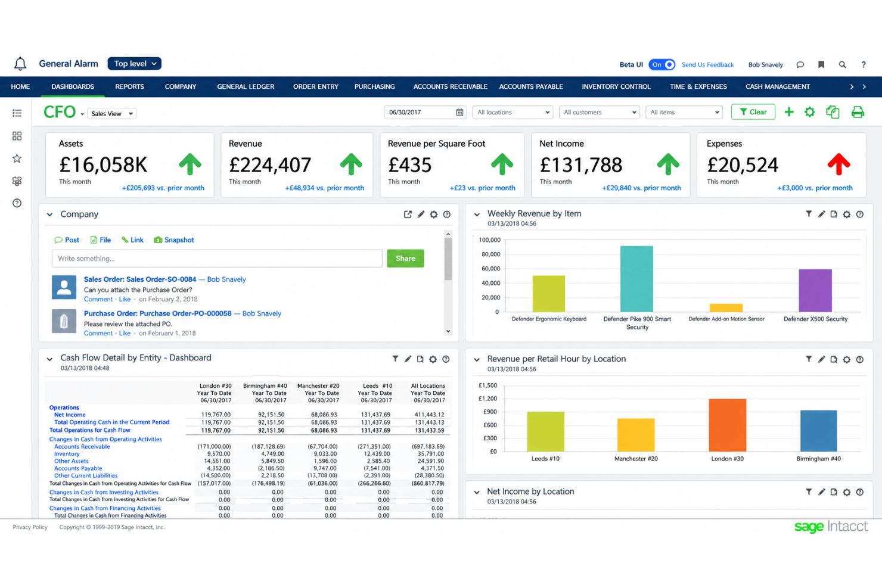Open Net Income row in cash flow
The image size is (882, 588).
(70, 415)
